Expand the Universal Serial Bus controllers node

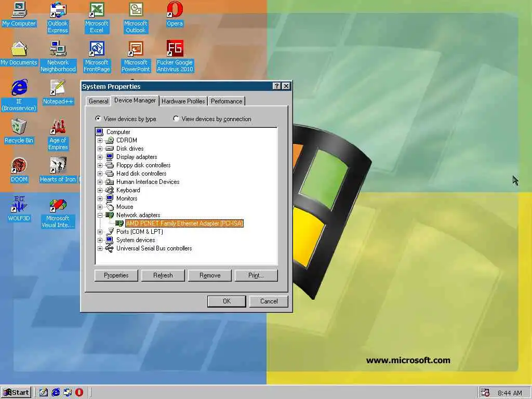100,248
